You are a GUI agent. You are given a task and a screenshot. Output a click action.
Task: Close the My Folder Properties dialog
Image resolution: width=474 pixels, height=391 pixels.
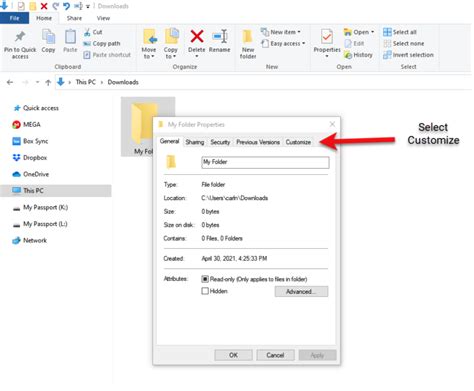tap(332, 124)
